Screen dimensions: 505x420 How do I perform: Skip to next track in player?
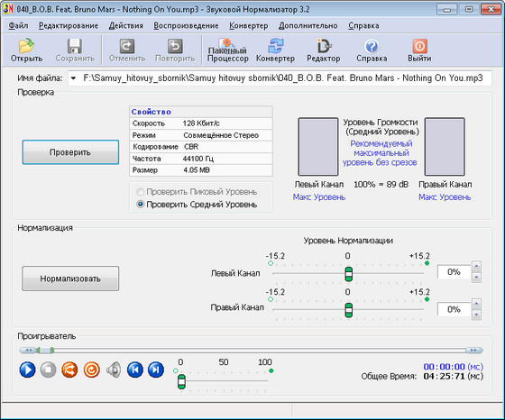(155, 370)
